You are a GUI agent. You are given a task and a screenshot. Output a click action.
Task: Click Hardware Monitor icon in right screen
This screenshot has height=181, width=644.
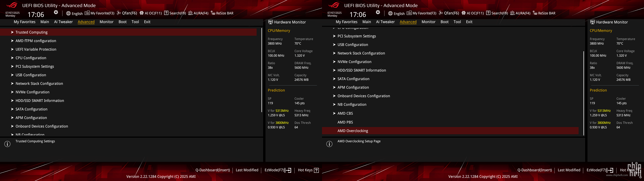click(592, 22)
